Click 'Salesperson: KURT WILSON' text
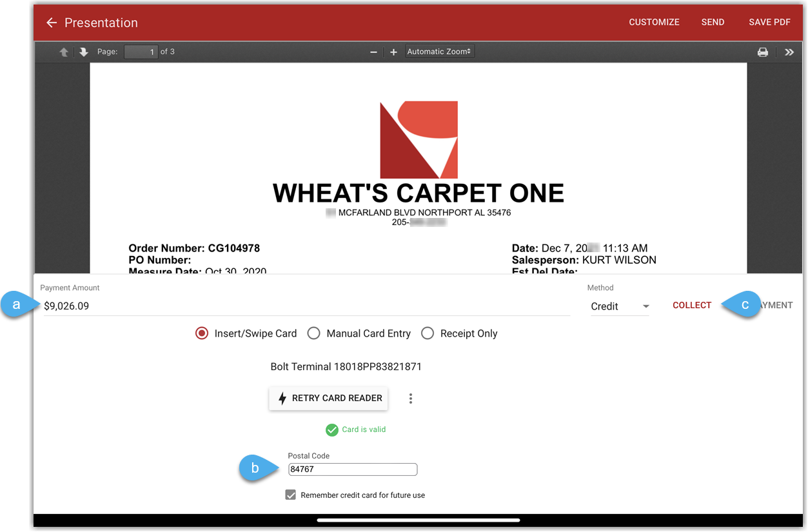The image size is (808, 532). coord(584,260)
